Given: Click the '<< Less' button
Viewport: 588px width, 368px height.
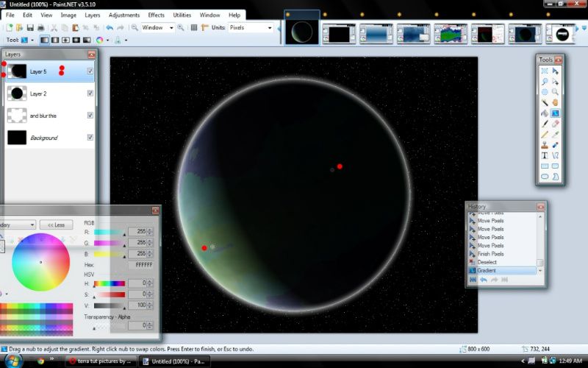Looking at the screenshot, I should coord(57,225).
